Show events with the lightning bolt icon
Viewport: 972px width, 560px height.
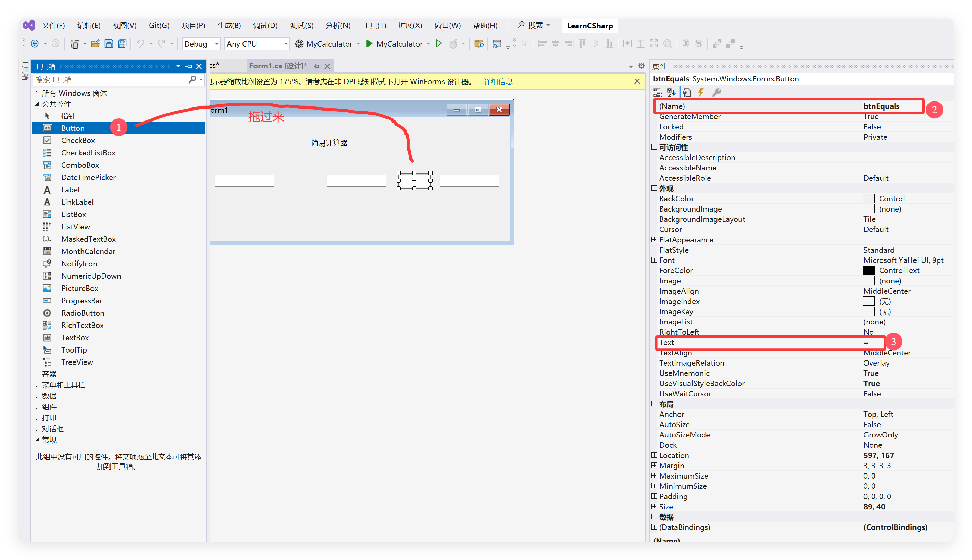click(x=701, y=92)
